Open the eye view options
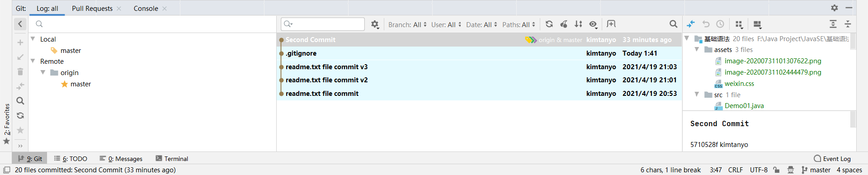This screenshot has height=175, width=868. tap(594, 24)
